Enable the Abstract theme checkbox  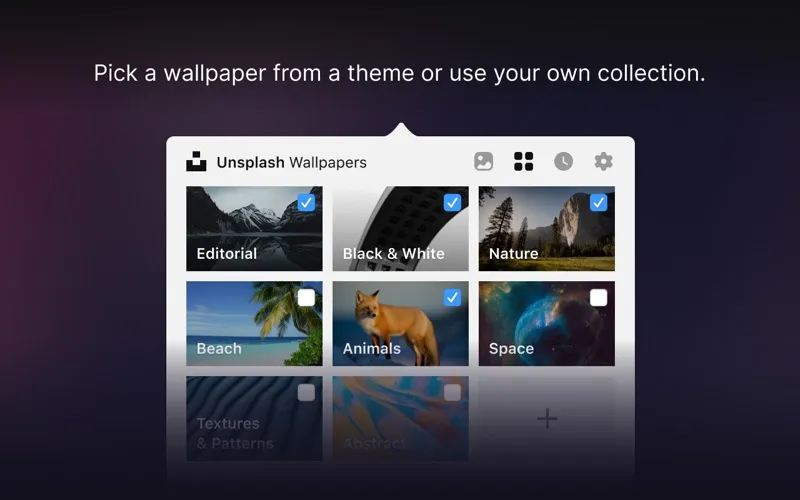(x=453, y=392)
